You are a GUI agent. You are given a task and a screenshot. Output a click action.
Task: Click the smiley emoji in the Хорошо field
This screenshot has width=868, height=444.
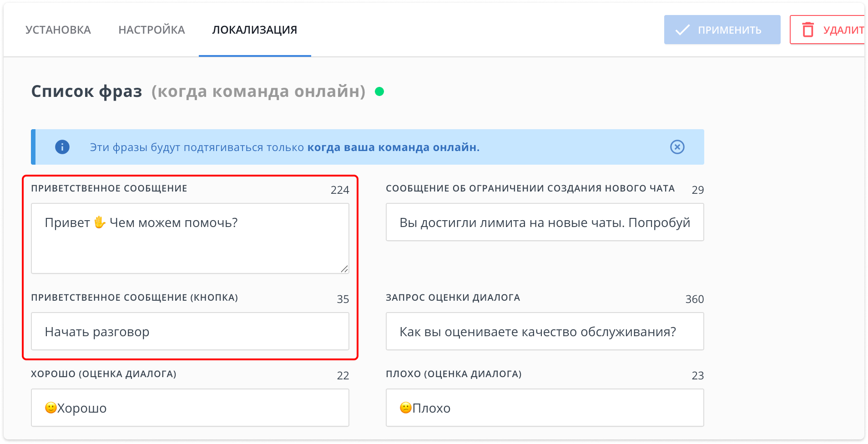click(x=51, y=407)
